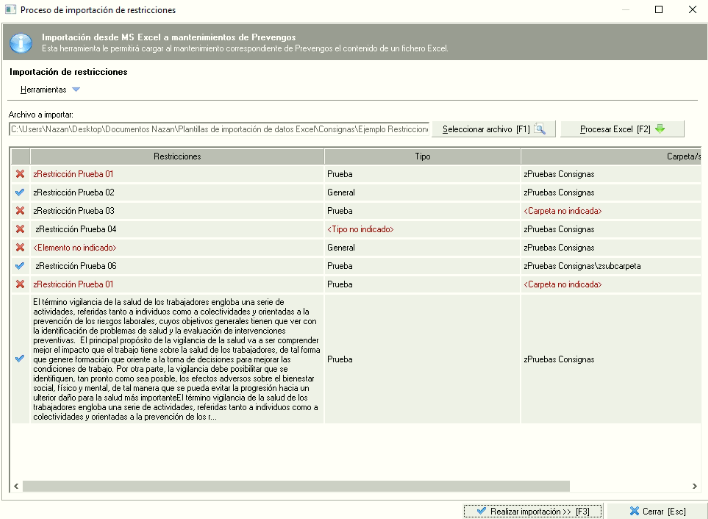The width and height of the screenshot is (708, 519).
Task: Click the application icon in the title bar
Action: 10,9
